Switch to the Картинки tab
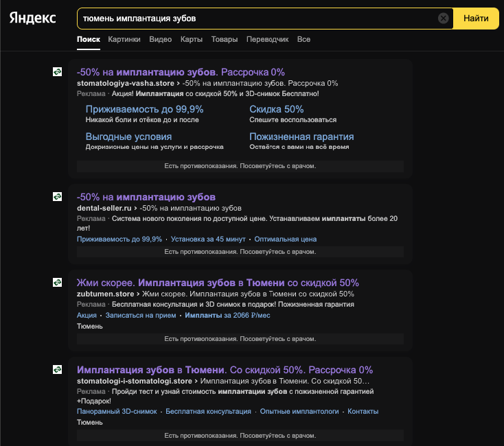 click(x=124, y=40)
